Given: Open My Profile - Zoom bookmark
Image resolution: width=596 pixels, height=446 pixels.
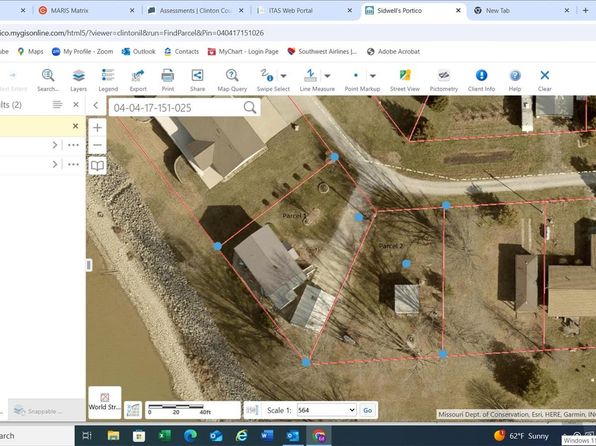Looking at the screenshot, I should [x=82, y=51].
